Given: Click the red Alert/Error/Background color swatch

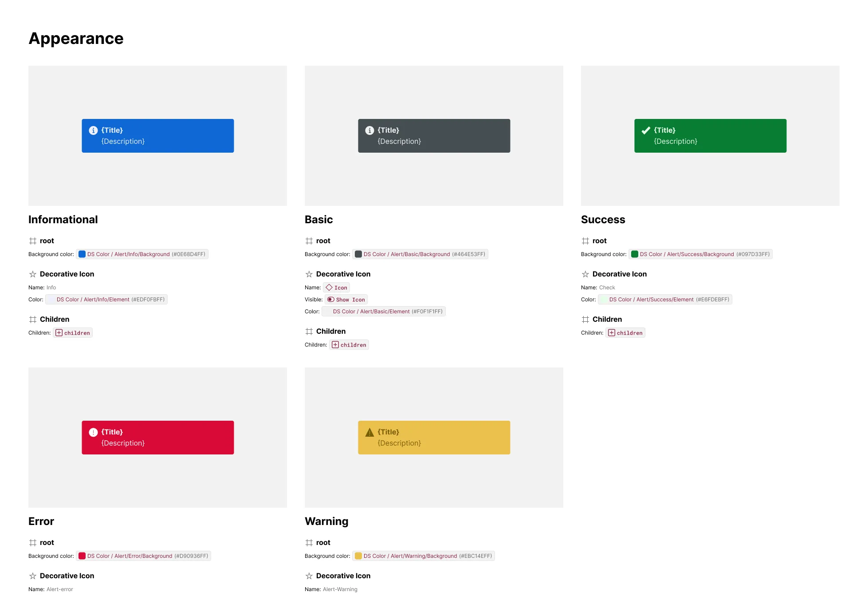Looking at the screenshot, I should (x=82, y=556).
